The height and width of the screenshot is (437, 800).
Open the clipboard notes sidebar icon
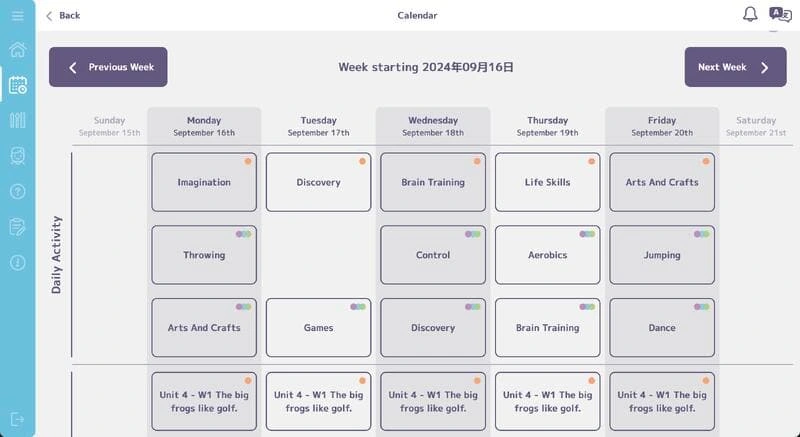coord(17,227)
